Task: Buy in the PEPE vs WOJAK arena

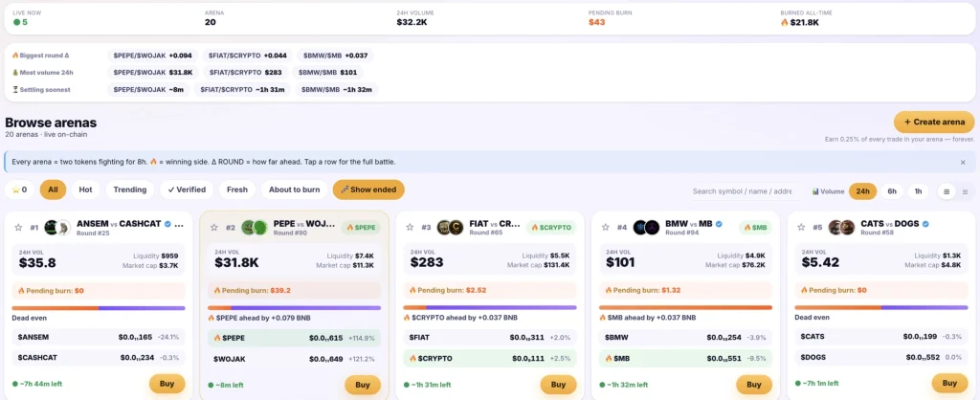Action: tap(363, 385)
